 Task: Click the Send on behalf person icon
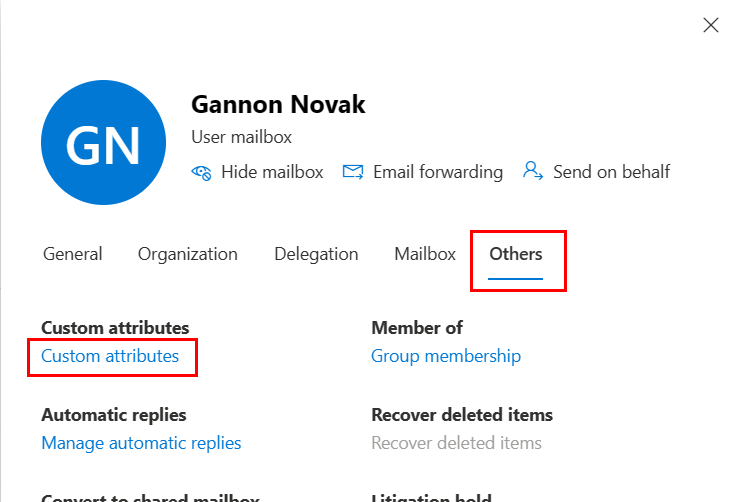point(532,171)
